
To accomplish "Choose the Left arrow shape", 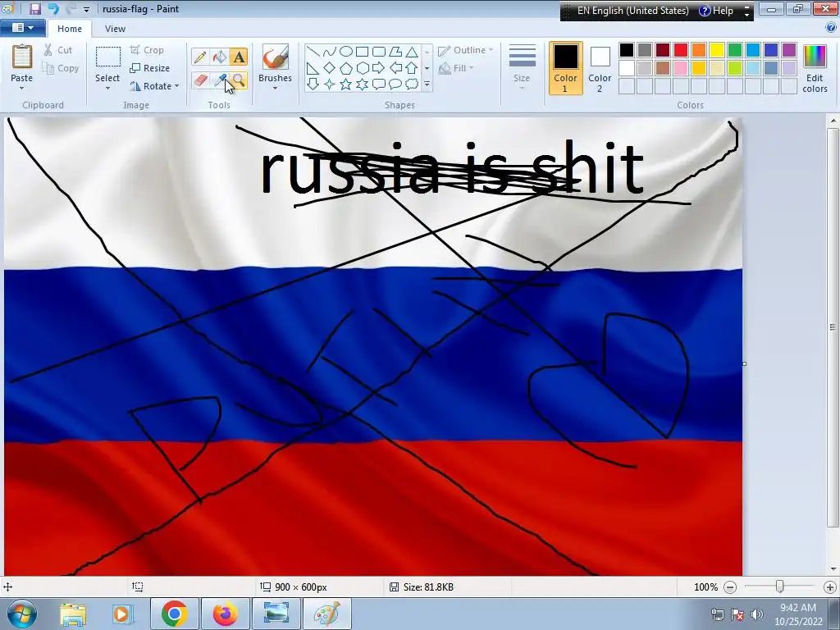I will point(395,68).
